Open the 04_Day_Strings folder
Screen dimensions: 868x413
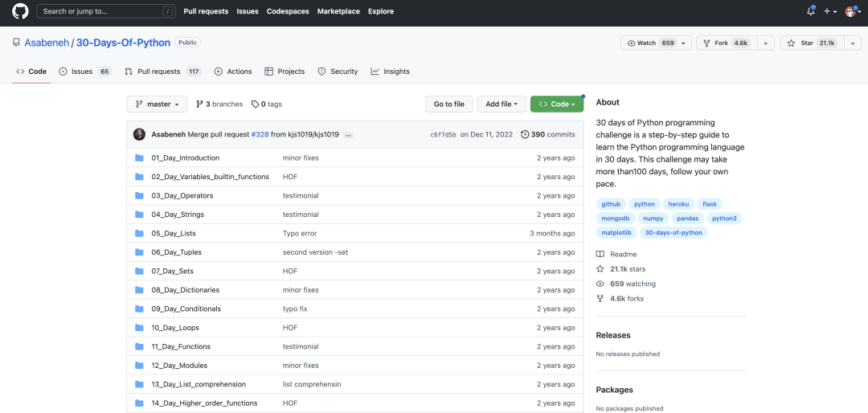tap(178, 215)
